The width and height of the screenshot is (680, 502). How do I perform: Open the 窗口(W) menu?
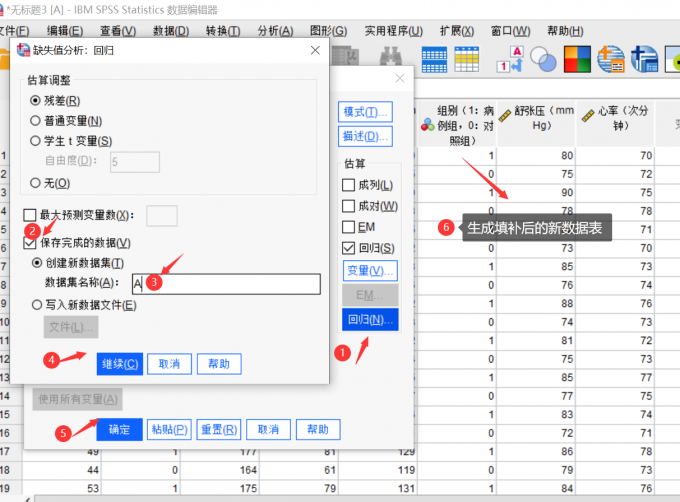coord(510,31)
